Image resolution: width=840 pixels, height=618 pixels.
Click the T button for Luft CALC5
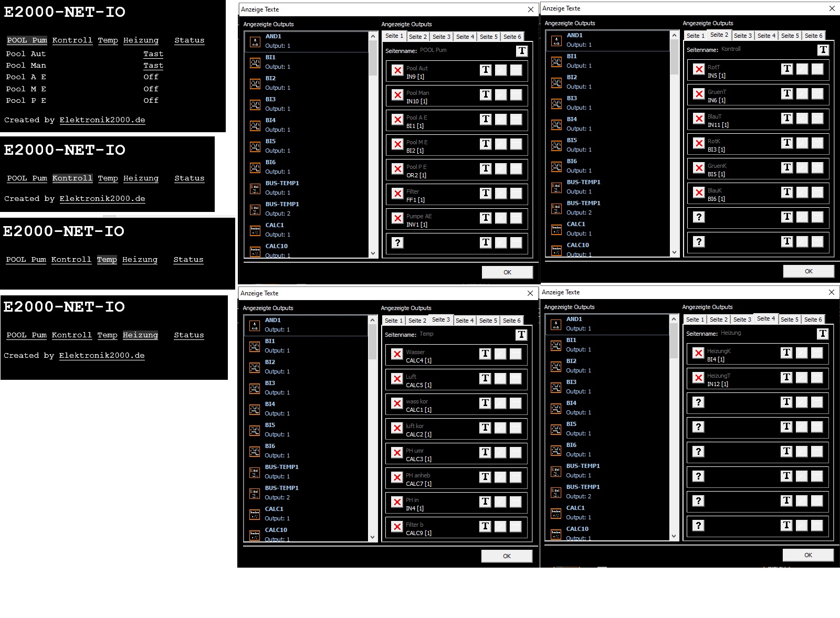(x=485, y=378)
